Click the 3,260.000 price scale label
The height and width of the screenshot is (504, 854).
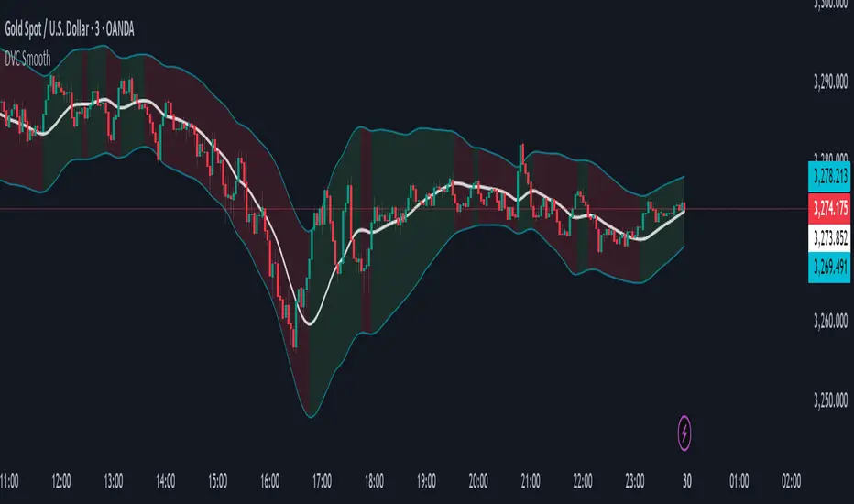(830, 322)
